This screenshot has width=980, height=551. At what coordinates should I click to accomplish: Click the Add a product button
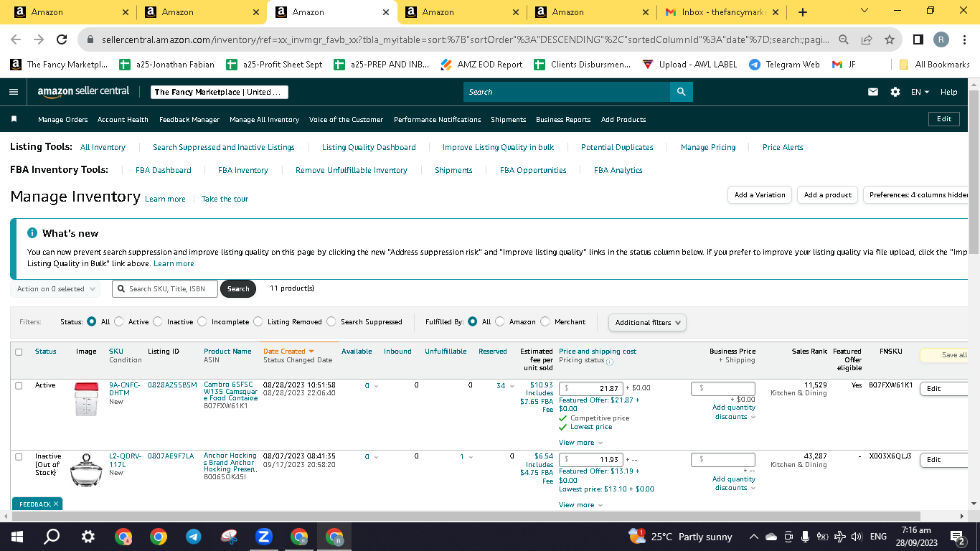(828, 195)
